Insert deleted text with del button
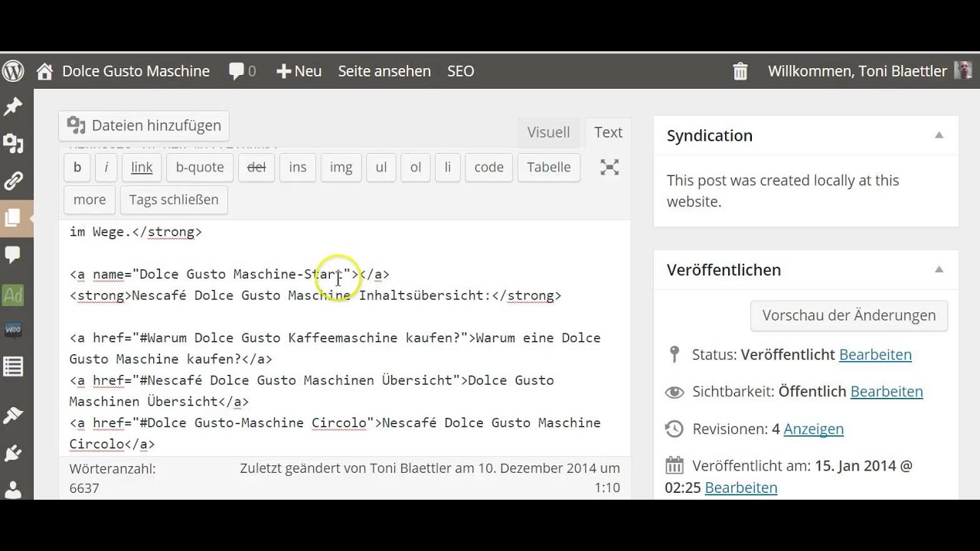 tap(256, 167)
